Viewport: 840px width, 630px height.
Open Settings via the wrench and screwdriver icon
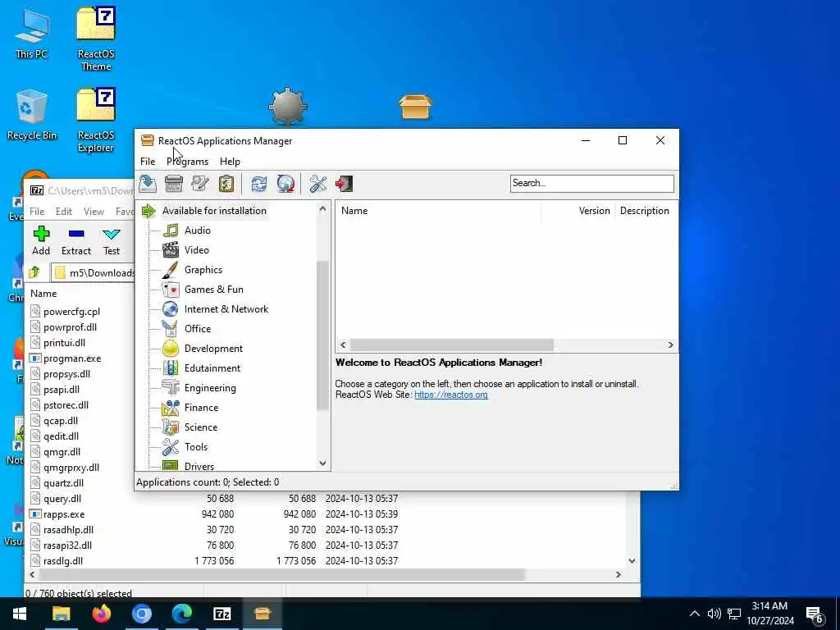click(x=317, y=184)
